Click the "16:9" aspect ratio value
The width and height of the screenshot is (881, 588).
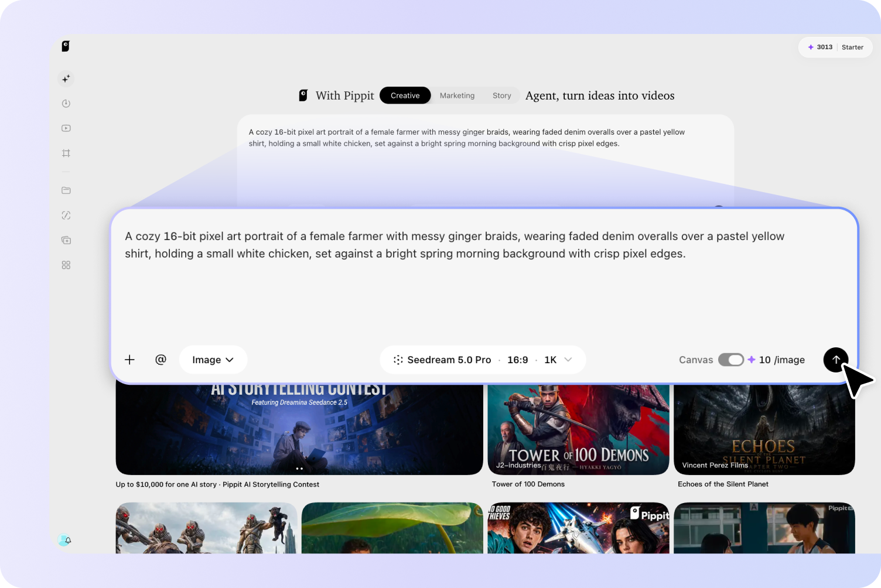pyautogui.click(x=518, y=360)
